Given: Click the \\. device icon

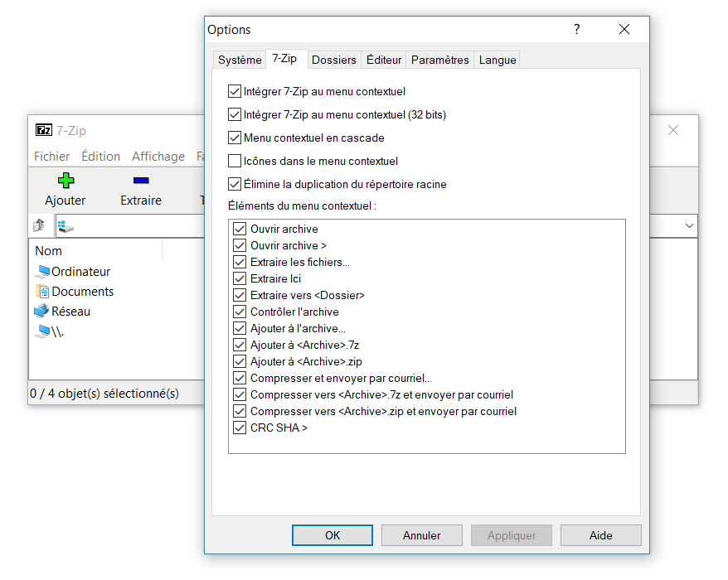Looking at the screenshot, I should (43, 331).
